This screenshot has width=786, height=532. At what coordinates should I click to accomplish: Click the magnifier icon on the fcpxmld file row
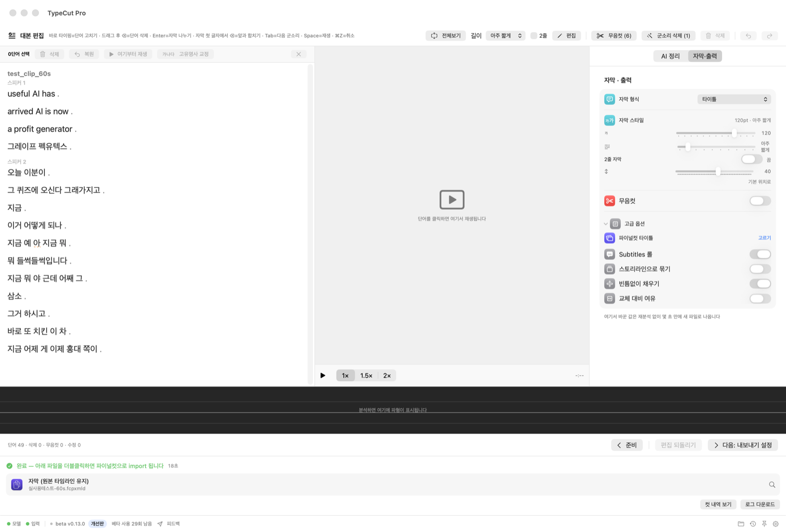(772, 485)
